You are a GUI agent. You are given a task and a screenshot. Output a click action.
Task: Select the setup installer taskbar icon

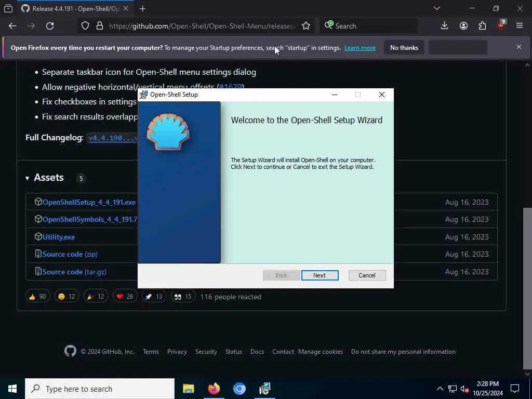pos(264,389)
